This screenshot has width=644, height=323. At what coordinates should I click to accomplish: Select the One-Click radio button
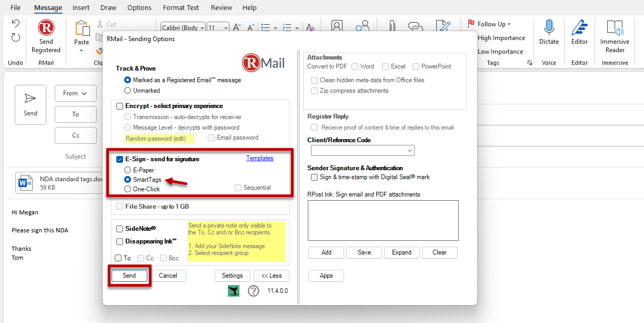pyautogui.click(x=127, y=189)
